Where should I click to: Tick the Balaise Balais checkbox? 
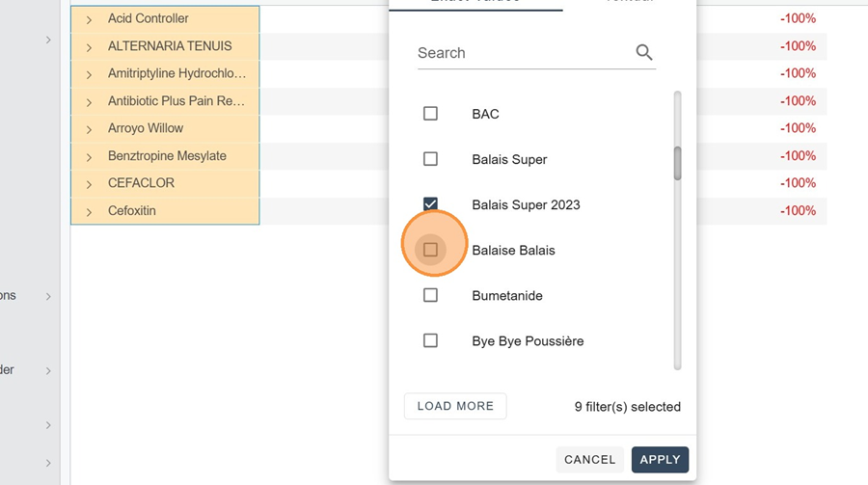pyautogui.click(x=431, y=250)
